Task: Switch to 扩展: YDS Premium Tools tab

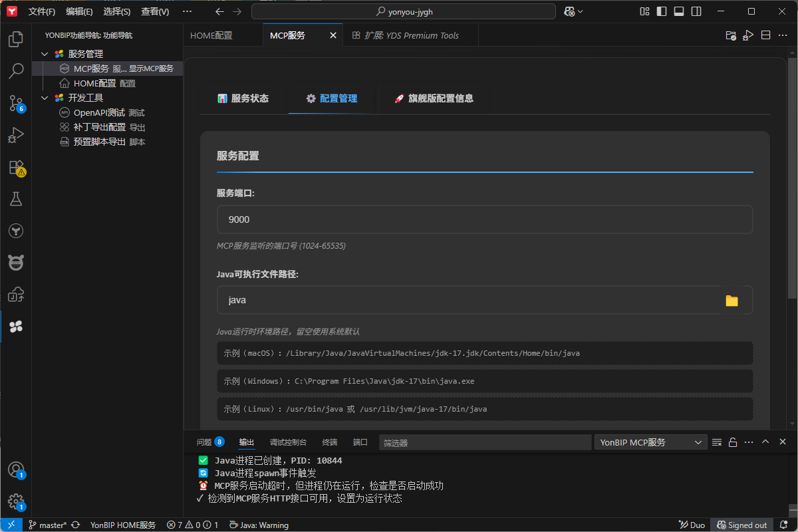Action: [x=411, y=35]
